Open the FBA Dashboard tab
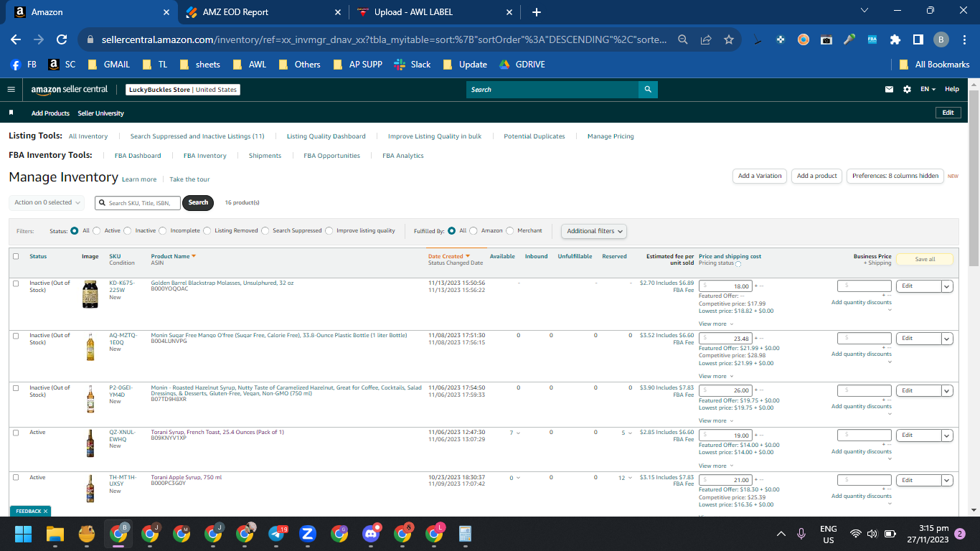Viewport: 980px width, 551px height. click(138, 156)
